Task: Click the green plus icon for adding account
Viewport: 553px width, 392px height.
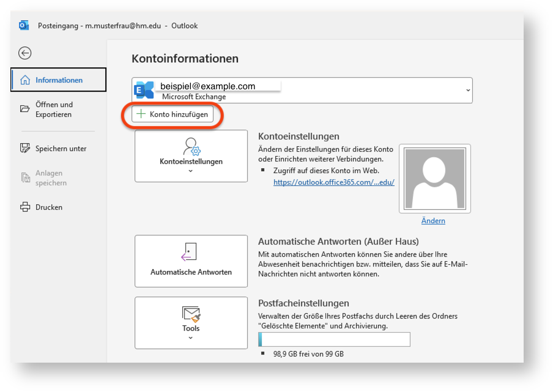Action: point(141,114)
